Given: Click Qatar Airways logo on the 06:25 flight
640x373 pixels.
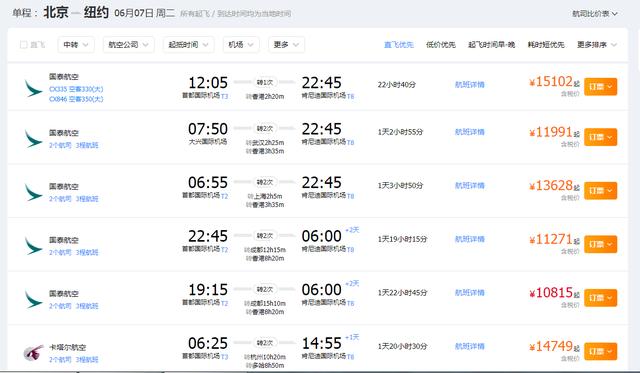Looking at the screenshot, I should pyautogui.click(x=33, y=353).
